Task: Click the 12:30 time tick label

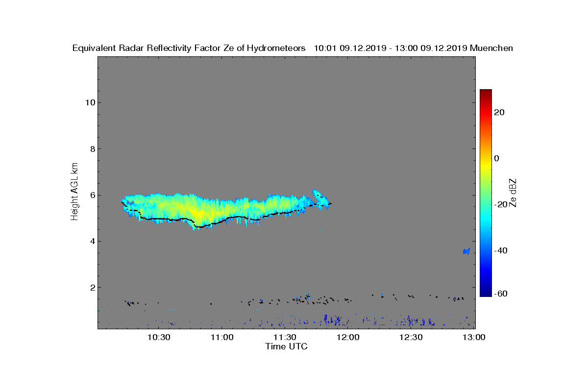Action: (411, 338)
